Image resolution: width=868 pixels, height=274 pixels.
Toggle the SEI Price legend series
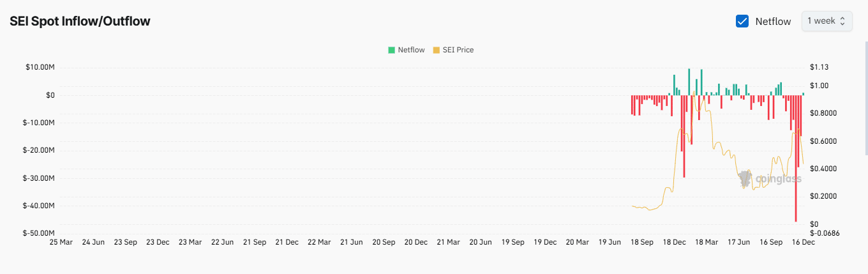click(453, 50)
